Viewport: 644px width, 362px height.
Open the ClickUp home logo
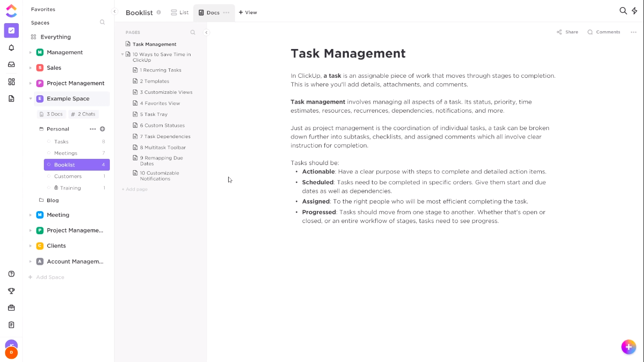pyautogui.click(x=11, y=11)
